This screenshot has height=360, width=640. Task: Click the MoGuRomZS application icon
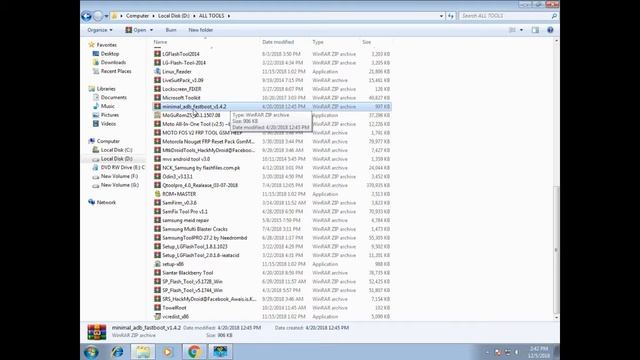157,115
